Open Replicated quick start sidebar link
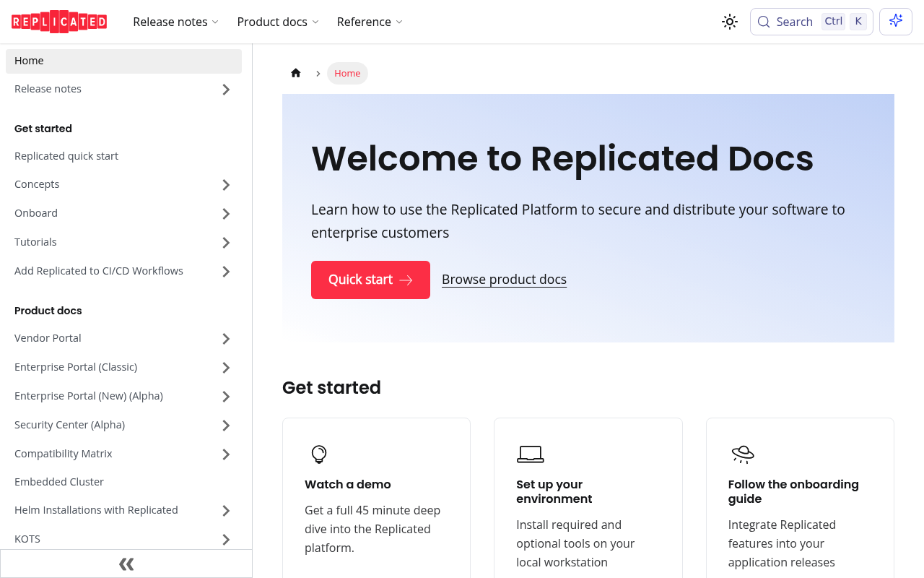This screenshot has height=578, width=924. pos(66,156)
